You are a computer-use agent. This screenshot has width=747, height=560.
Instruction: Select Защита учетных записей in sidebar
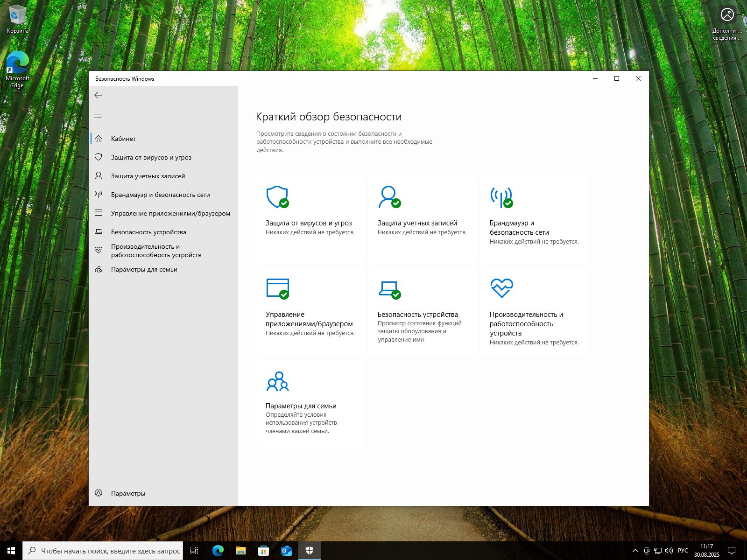[163, 176]
